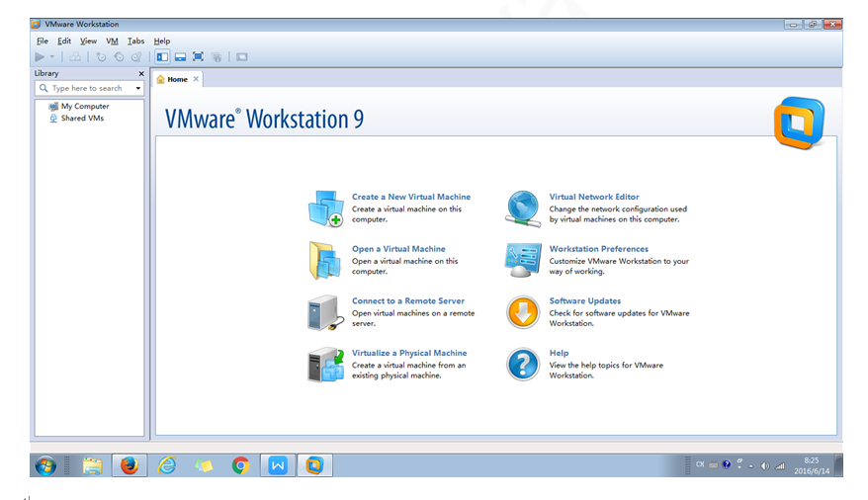
Task: Click the network signal icon in the tray
Action: coord(780,465)
